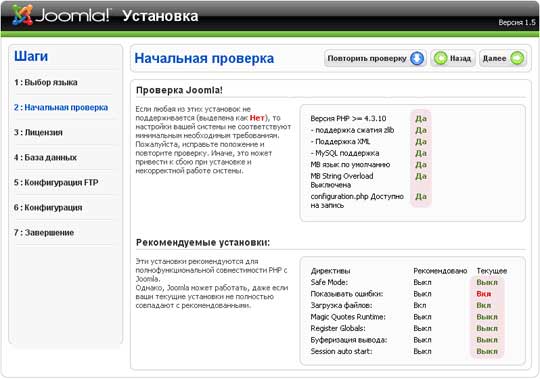
Task: Click the Да value for configuration.php
Action: [x=421, y=197]
